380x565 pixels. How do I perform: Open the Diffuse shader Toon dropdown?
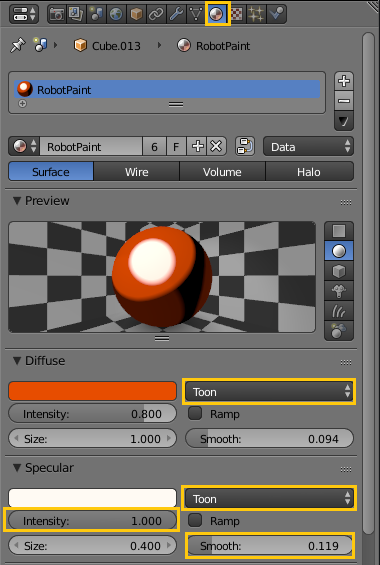[x=269, y=391]
